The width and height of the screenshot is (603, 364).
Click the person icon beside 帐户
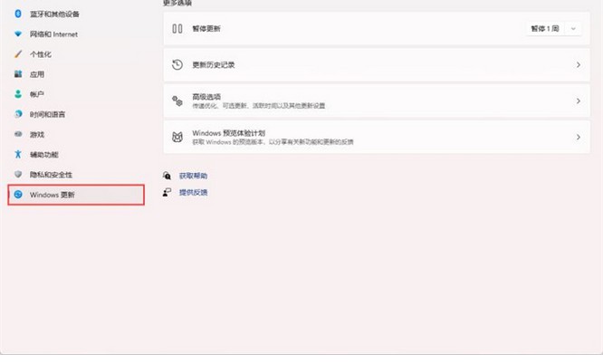(x=17, y=94)
